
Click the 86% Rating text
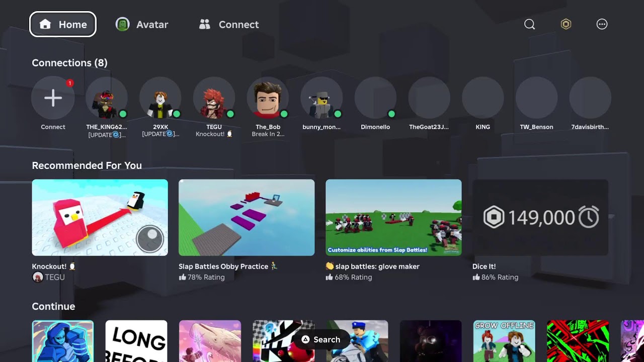500,277
